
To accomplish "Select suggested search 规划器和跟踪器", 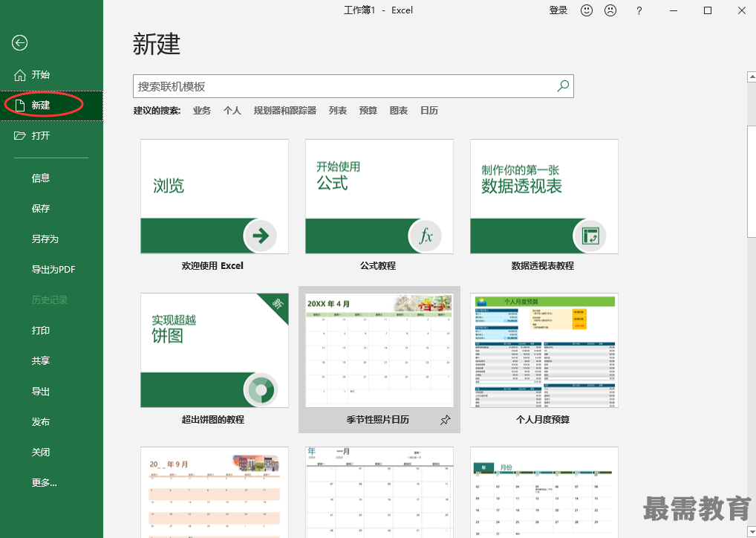I will [285, 111].
